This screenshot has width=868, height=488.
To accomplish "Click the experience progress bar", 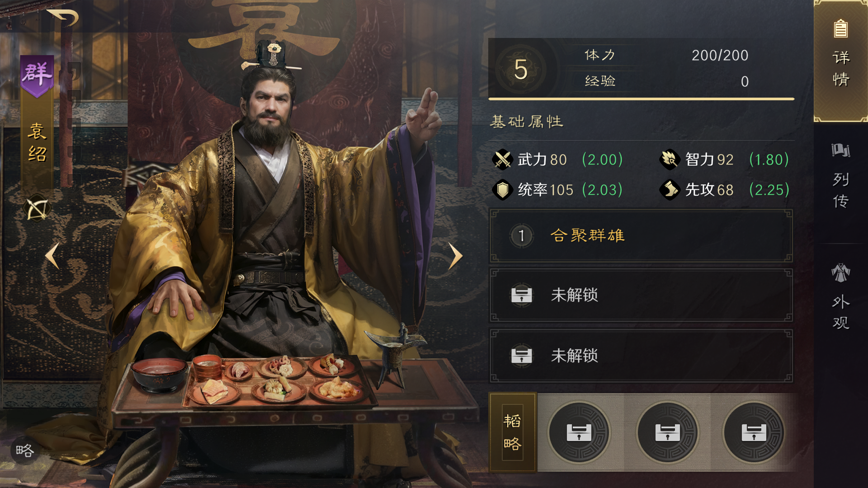I will 641,99.
